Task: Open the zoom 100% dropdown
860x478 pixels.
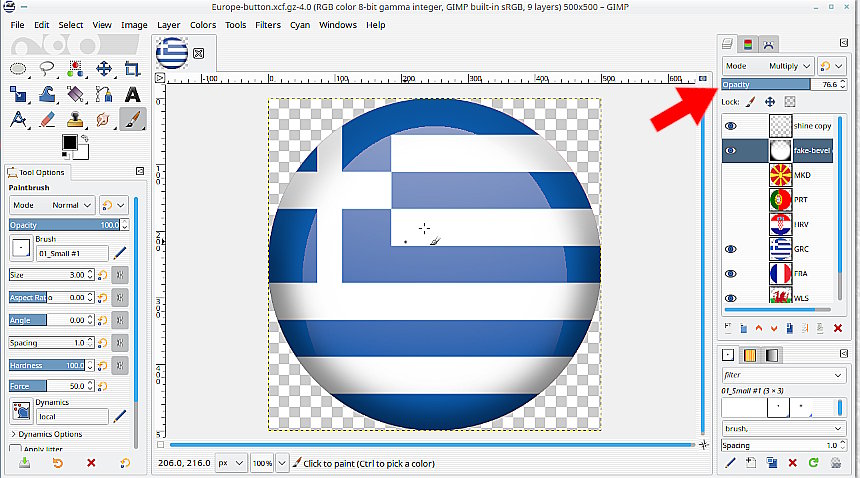Action: (282, 463)
